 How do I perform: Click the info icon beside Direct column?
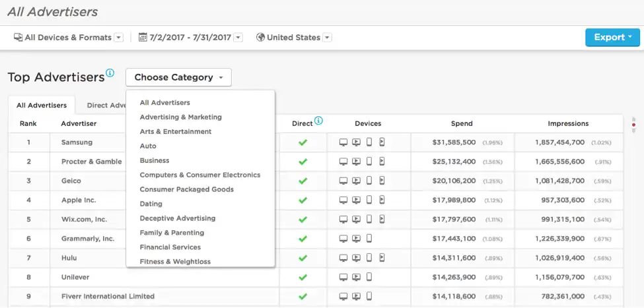coord(319,121)
